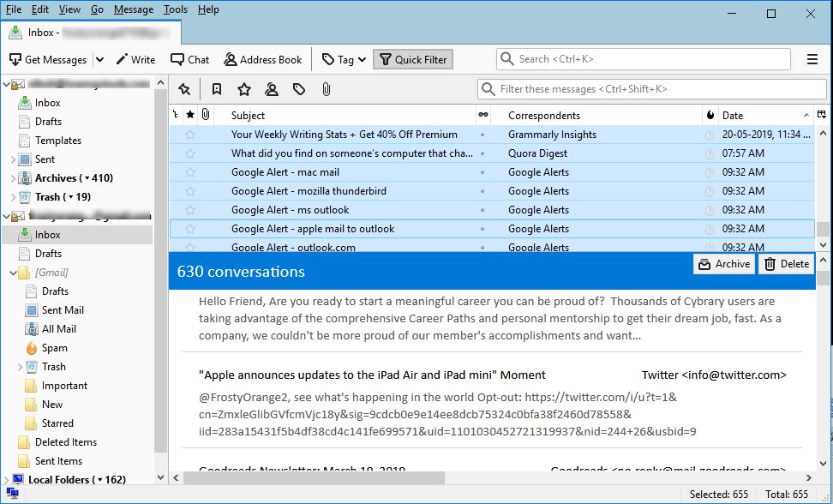Select the Google Alert - ms outlook email

tap(492, 210)
